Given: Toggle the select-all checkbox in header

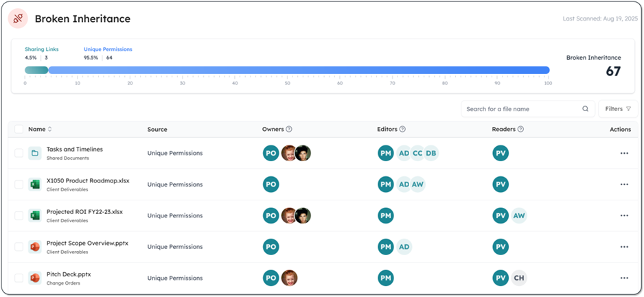Looking at the screenshot, I should point(19,129).
